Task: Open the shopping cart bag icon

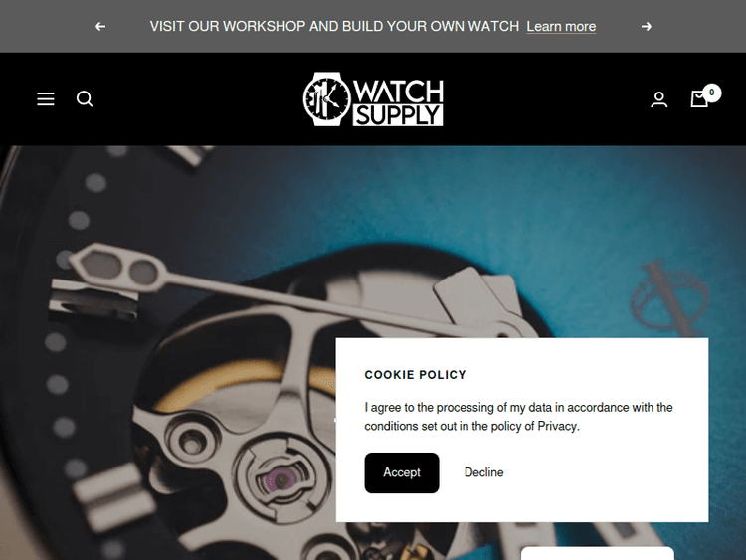Action: tap(699, 98)
